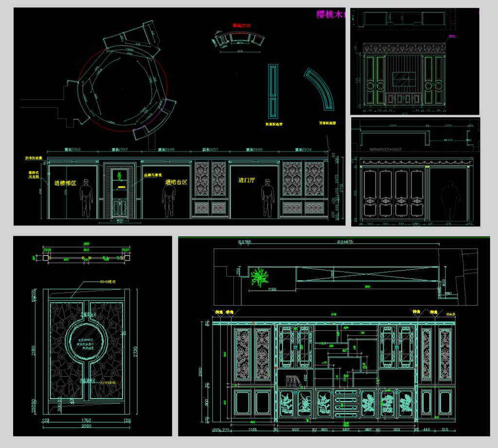
Task: Select the stack of four drawers in the bookcase
Action: [346, 403]
